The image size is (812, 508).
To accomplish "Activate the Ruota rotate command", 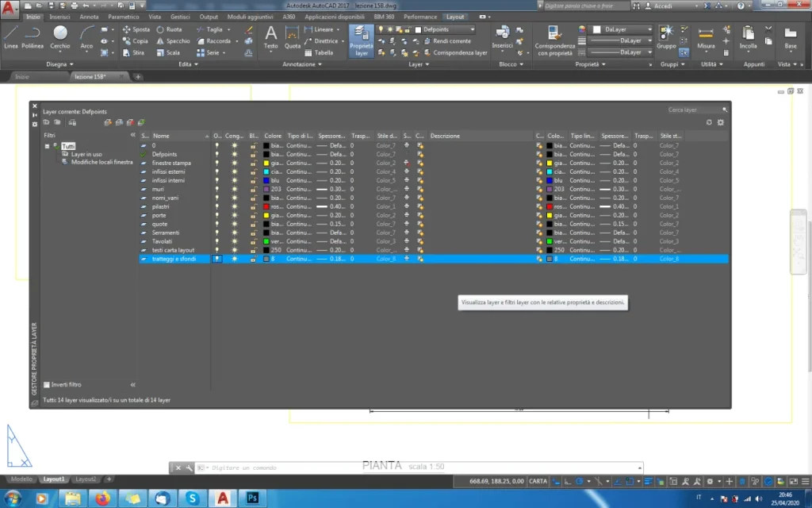I will click(x=169, y=29).
